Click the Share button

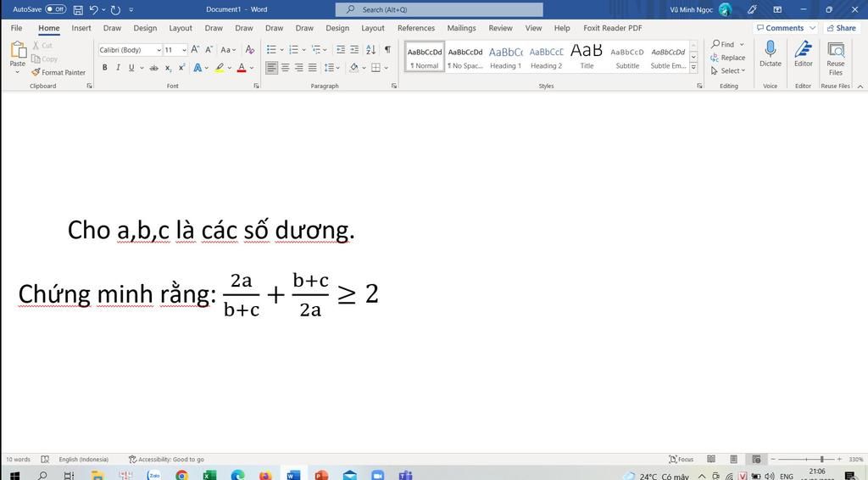click(x=842, y=28)
